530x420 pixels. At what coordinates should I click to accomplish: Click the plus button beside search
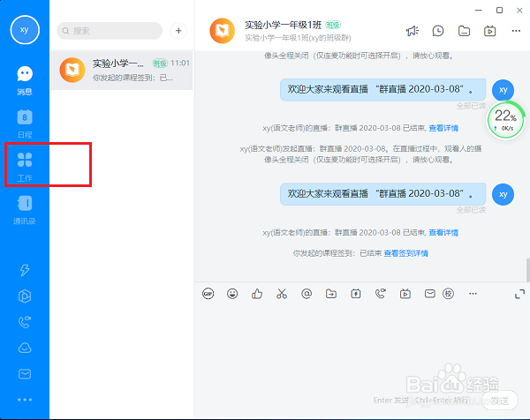coord(178,31)
